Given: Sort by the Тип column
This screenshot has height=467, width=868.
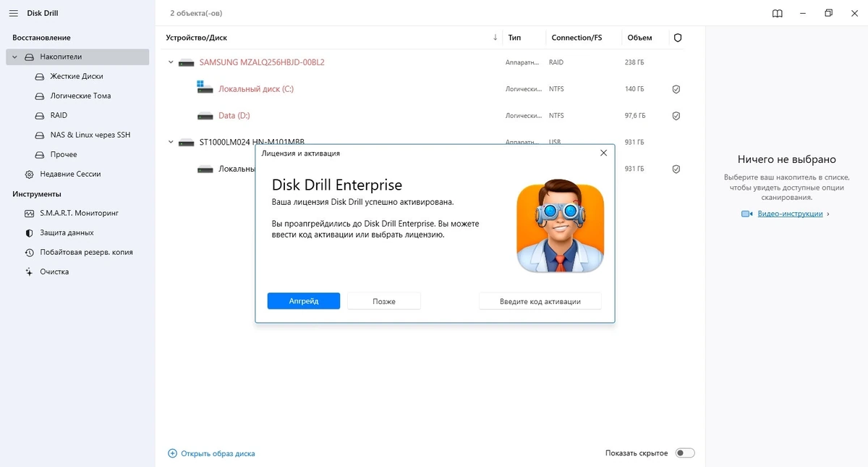Looking at the screenshot, I should click(514, 38).
